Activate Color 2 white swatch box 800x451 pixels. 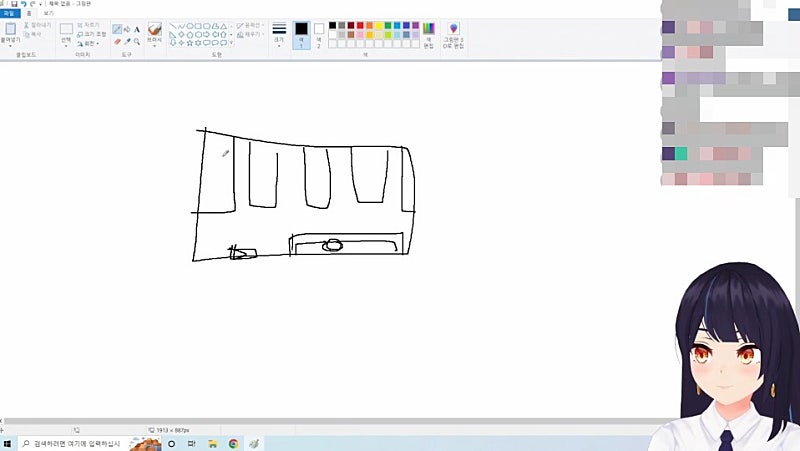tap(319, 29)
